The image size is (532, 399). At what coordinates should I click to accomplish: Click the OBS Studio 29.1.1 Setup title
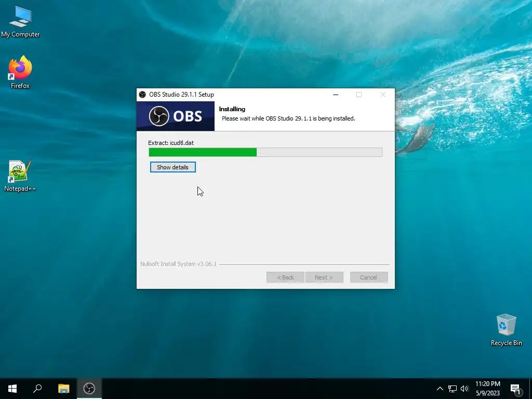coord(181,95)
